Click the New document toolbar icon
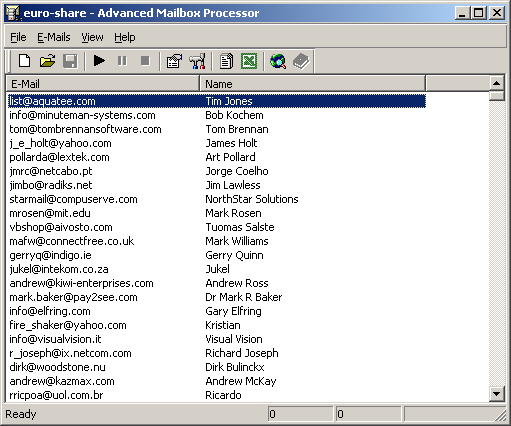This screenshot has height=426, width=511. 24,61
